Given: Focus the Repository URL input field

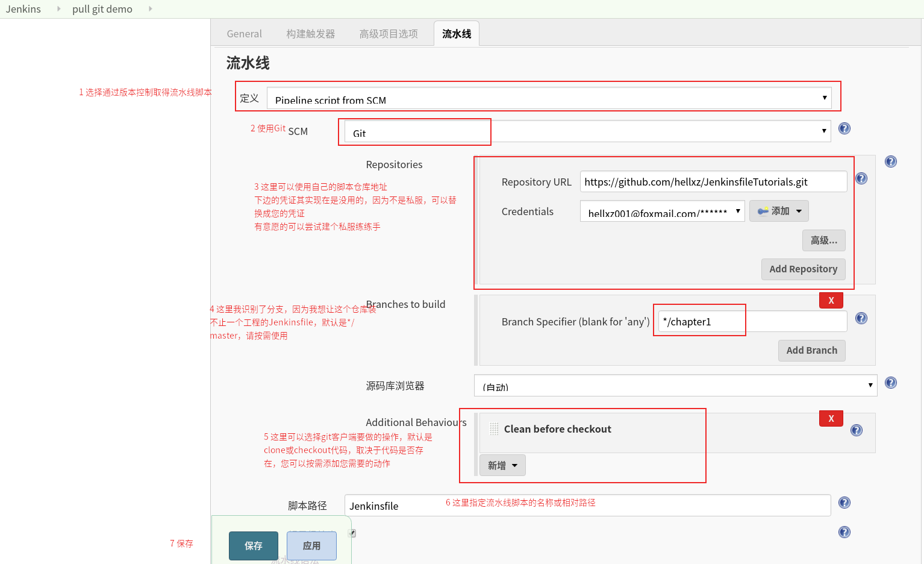Looking at the screenshot, I should click(x=714, y=182).
